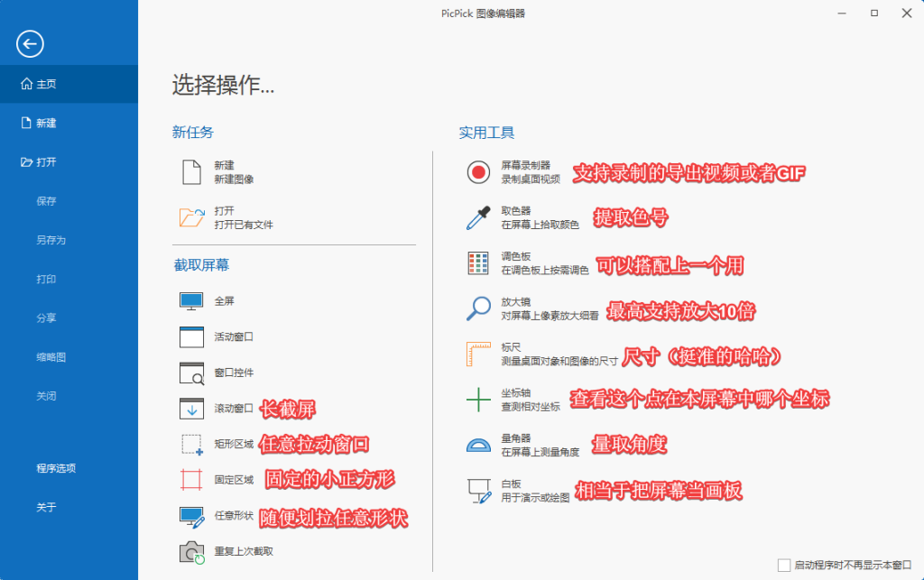Click the 滚动窗口 capture icon
This screenshot has height=580, width=924.
point(191,409)
